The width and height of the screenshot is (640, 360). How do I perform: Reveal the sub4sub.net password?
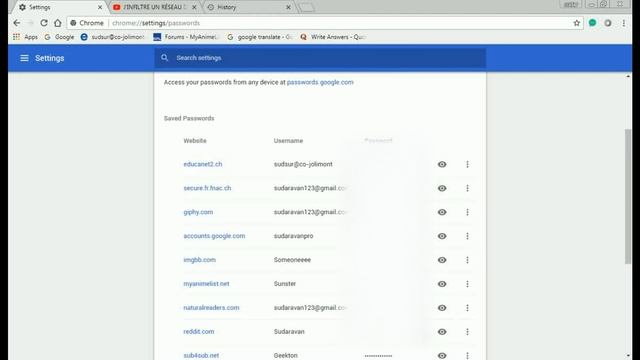pos(442,356)
